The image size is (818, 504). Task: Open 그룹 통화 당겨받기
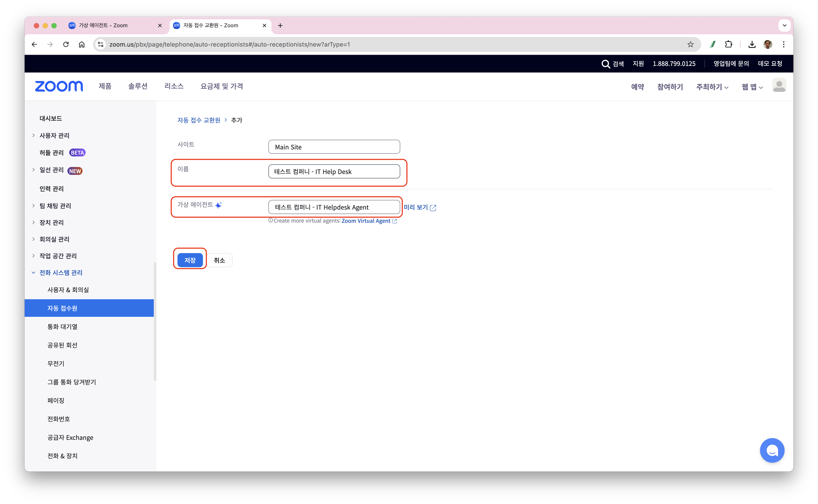(71, 382)
